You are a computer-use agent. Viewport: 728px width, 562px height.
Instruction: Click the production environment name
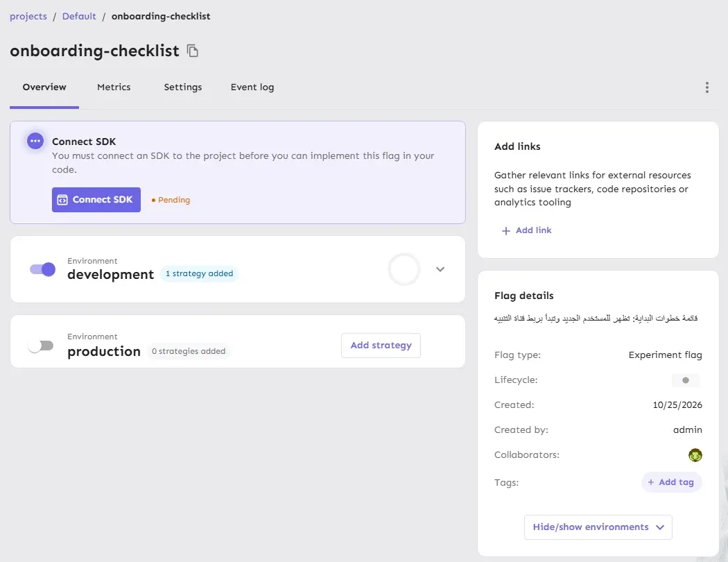(104, 352)
